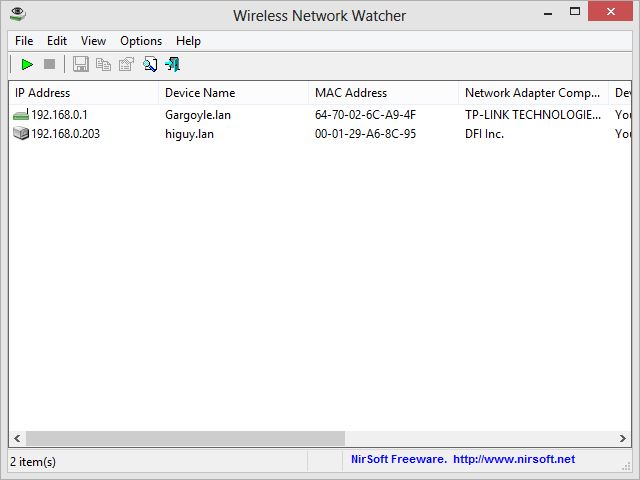This screenshot has width=640, height=480.
Task: Open the nirsoft.net link in status bar
Action: coord(513,460)
